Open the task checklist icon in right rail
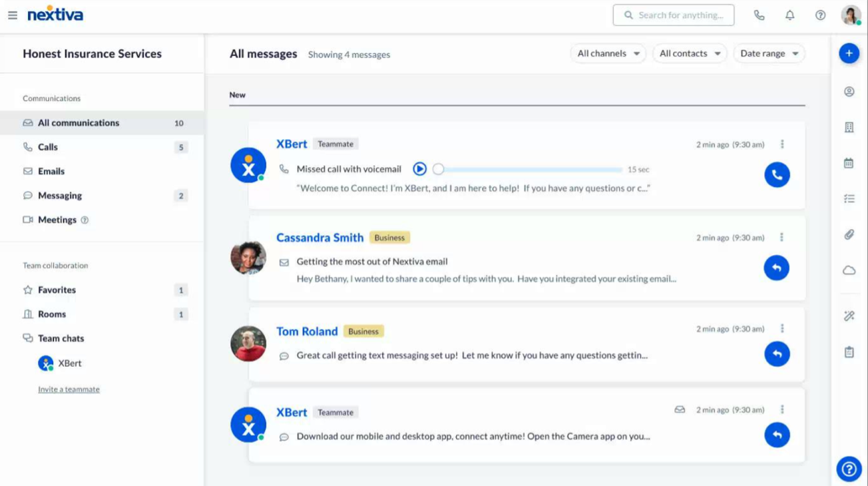This screenshot has height=486, width=868. click(x=849, y=199)
